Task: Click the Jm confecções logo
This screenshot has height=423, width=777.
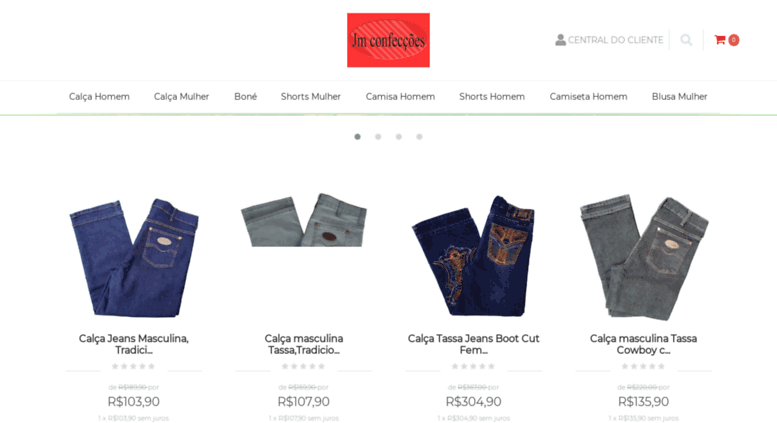Action: (388, 40)
